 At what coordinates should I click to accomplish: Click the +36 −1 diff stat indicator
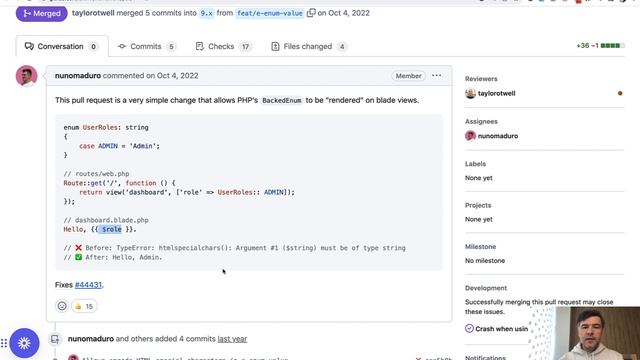(600, 46)
